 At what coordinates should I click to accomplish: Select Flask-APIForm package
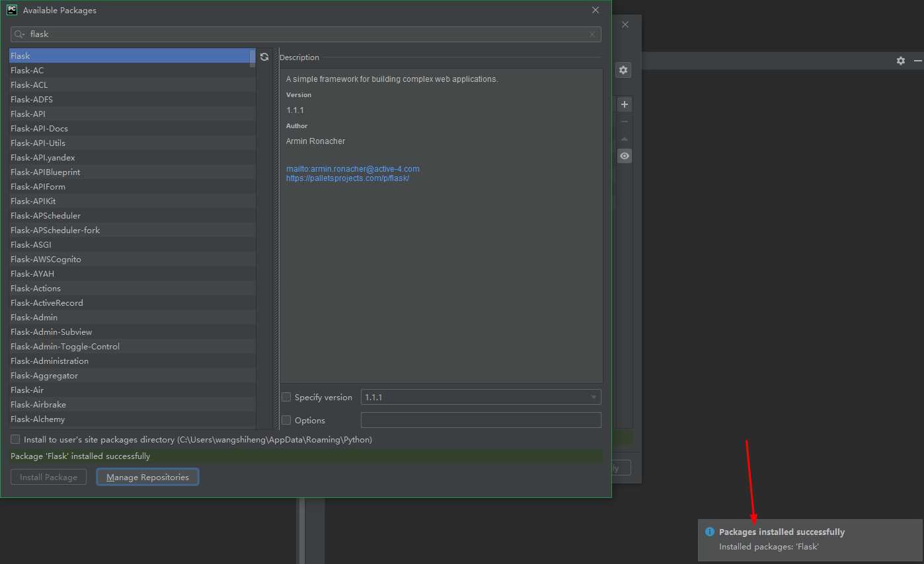tap(132, 187)
